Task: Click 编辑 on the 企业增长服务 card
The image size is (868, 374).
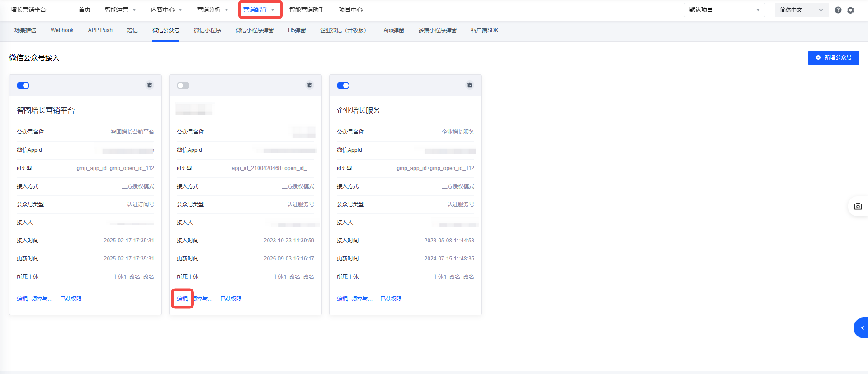Action: [342, 299]
